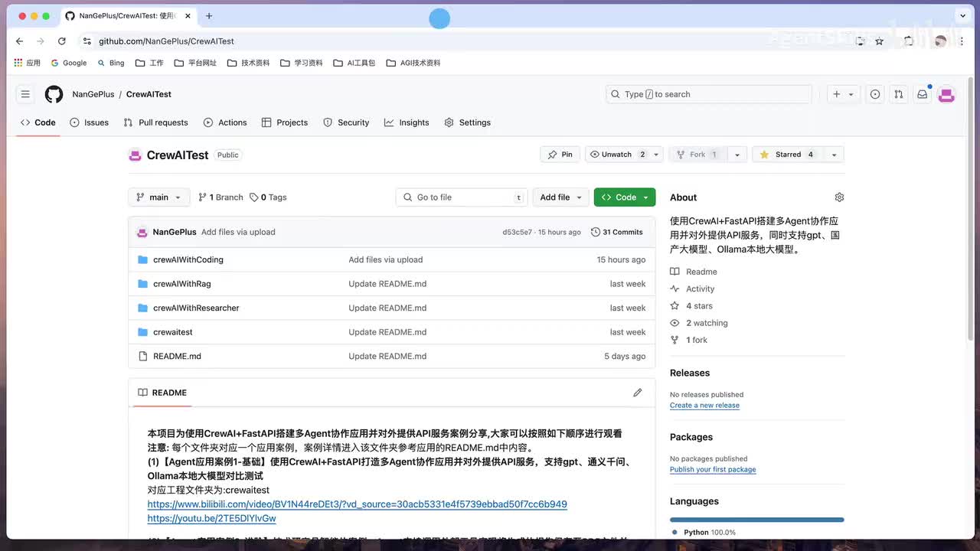Open the Chrome profile avatar
The image size is (980, 551).
[x=940, y=41]
